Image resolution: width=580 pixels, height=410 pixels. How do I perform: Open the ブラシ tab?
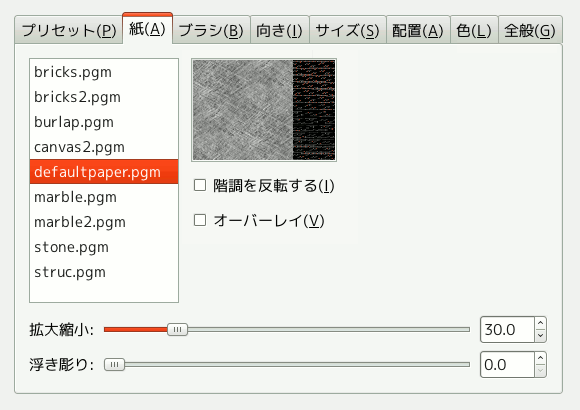[x=211, y=30]
